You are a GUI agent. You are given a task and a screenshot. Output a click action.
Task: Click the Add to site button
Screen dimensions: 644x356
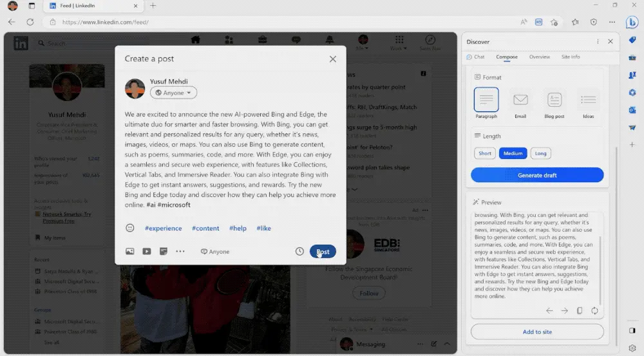(x=537, y=332)
